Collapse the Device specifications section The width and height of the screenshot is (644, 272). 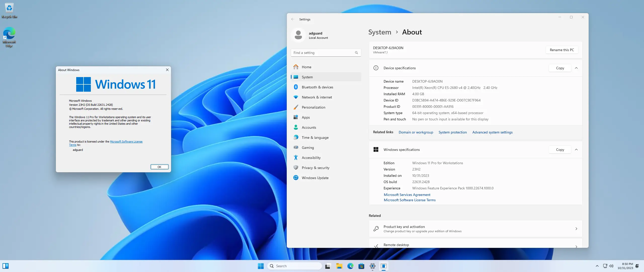click(x=576, y=68)
